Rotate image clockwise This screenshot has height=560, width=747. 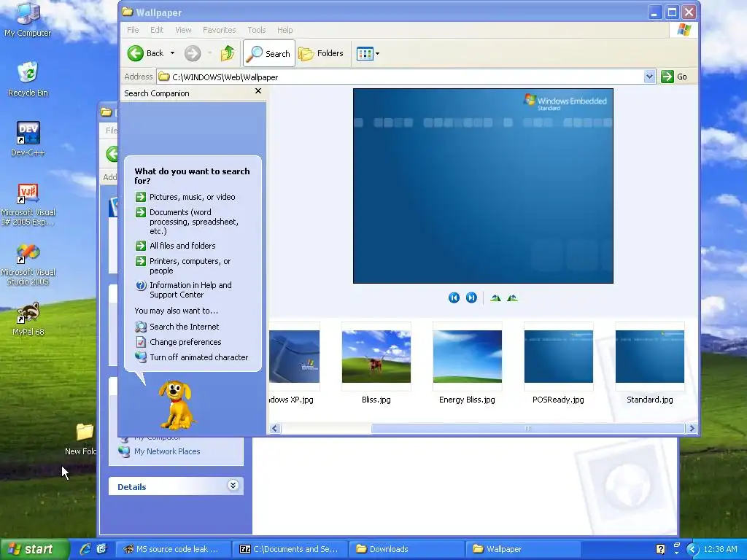tap(495, 298)
